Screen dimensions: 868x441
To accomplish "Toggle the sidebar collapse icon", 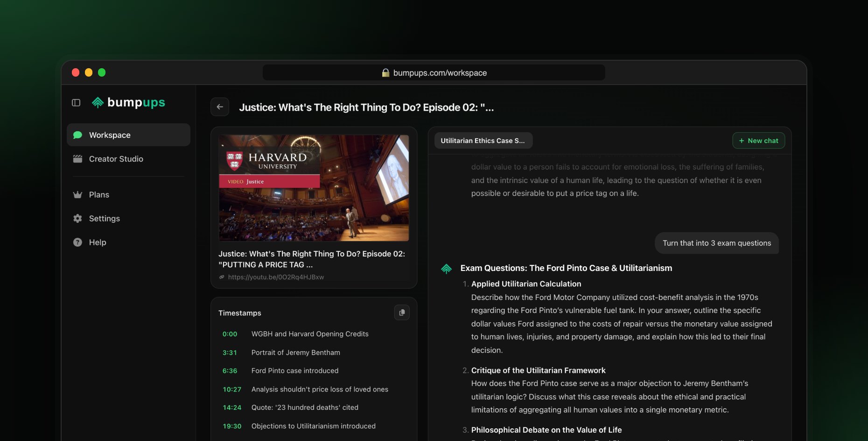I will 76,103.
